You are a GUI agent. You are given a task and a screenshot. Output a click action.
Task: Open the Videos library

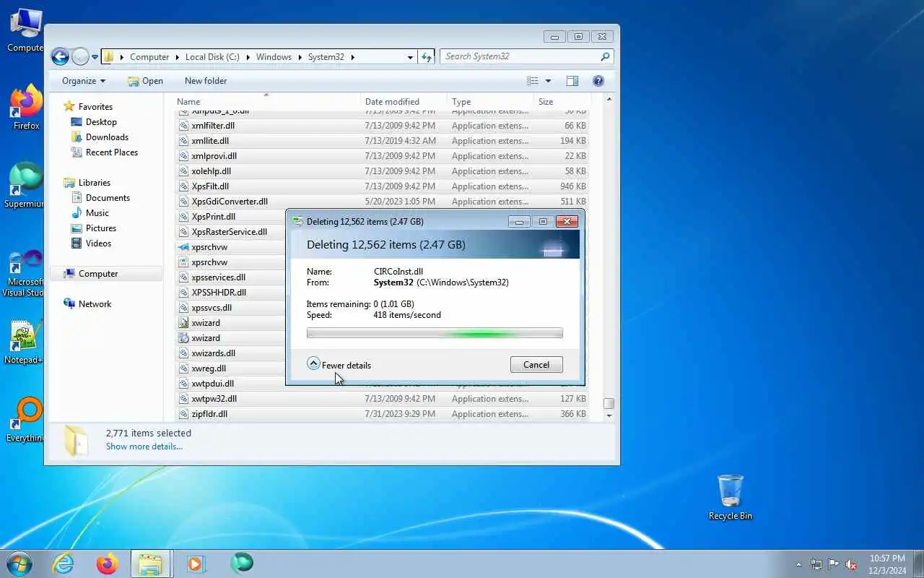pyautogui.click(x=98, y=243)
